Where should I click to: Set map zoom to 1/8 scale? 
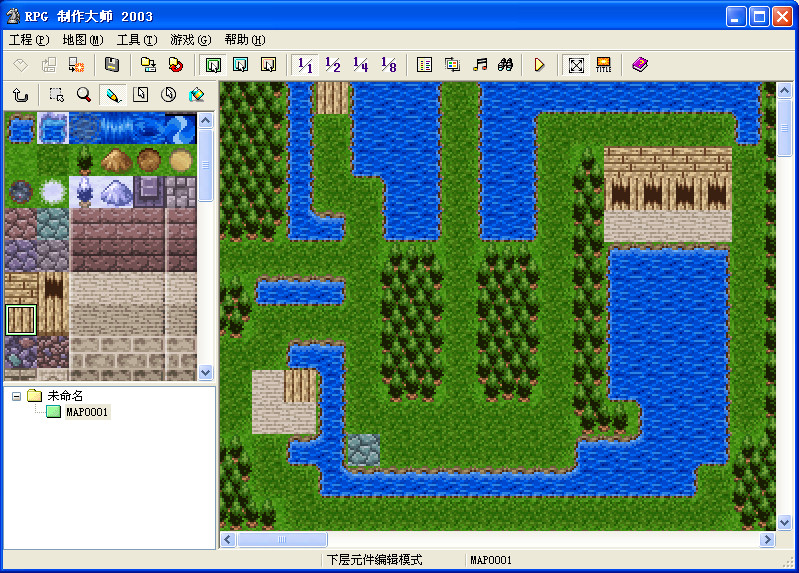388,65
